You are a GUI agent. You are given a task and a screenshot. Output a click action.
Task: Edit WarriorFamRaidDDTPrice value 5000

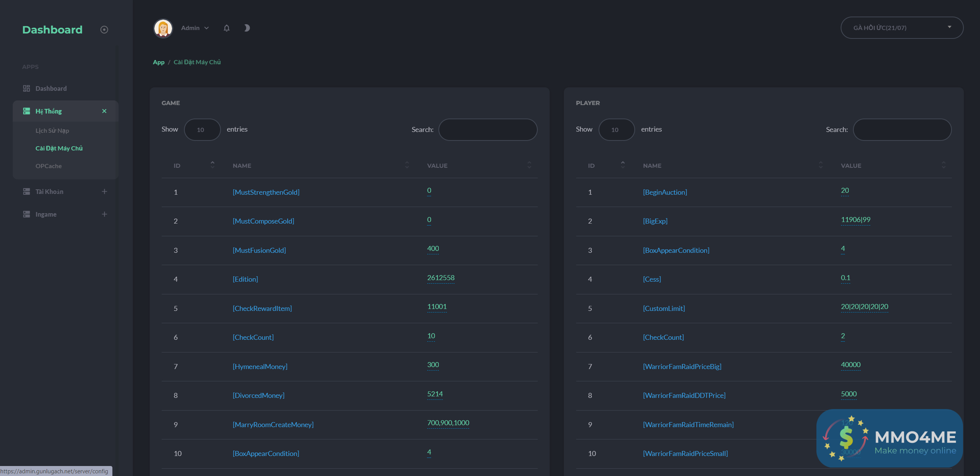pyautogui.click(x=849, y=394)
